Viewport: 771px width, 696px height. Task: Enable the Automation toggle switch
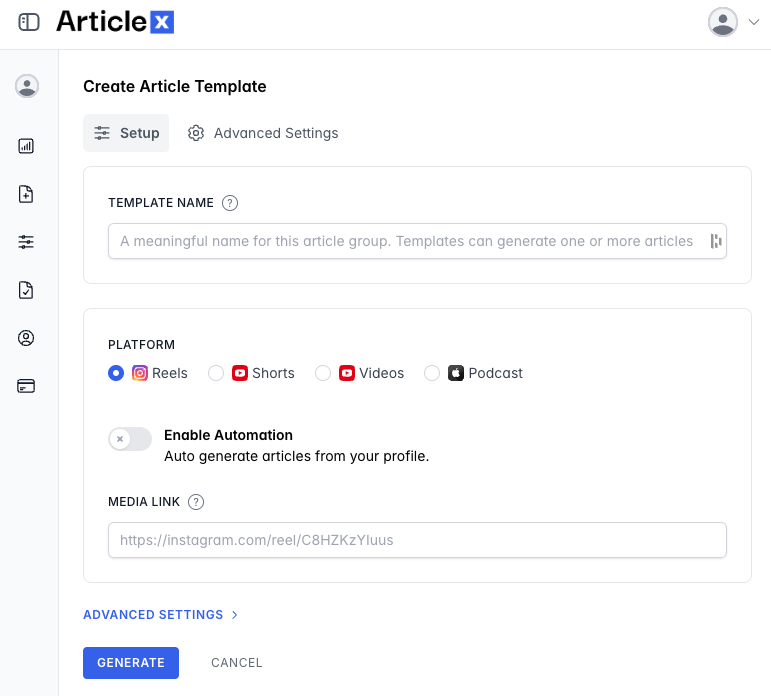(130, 439)
